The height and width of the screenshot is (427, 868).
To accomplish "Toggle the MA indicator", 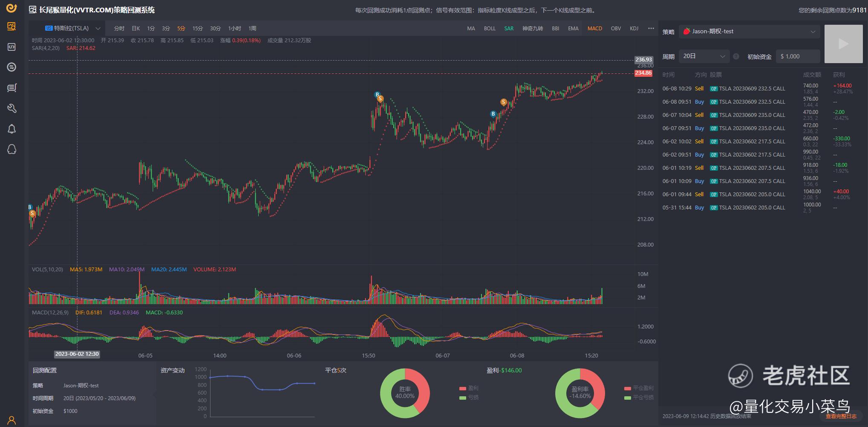I will click(x=471, y=28).
